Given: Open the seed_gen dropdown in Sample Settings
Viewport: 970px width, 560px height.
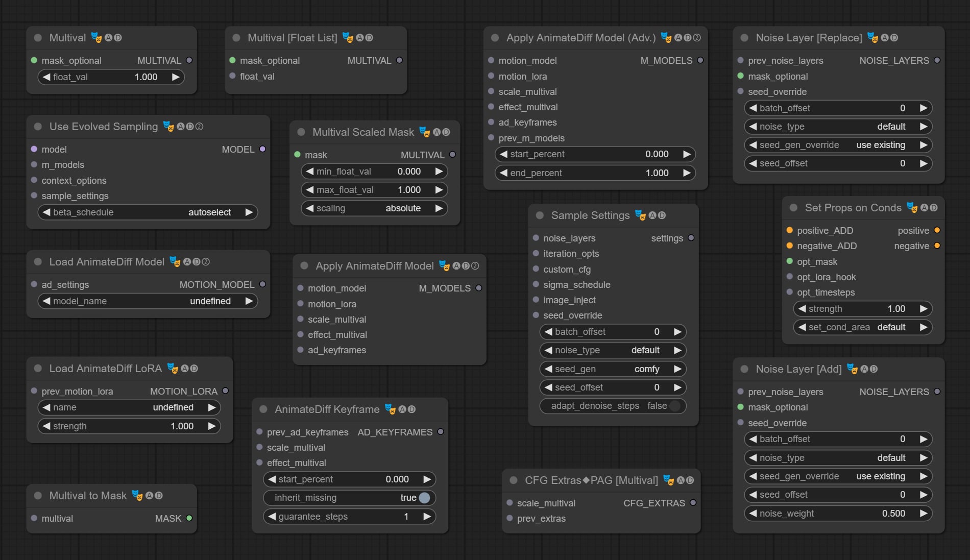Looking at the screenshot, I should point(613,369).
